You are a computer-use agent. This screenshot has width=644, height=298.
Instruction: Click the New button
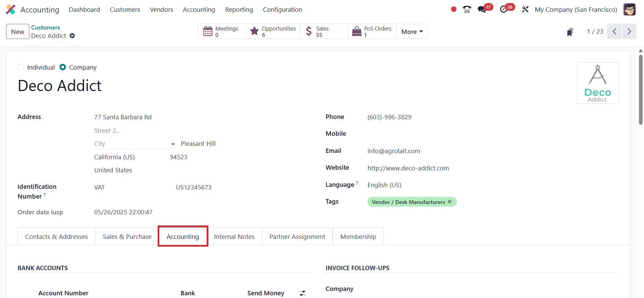click(x=17, y=32)
